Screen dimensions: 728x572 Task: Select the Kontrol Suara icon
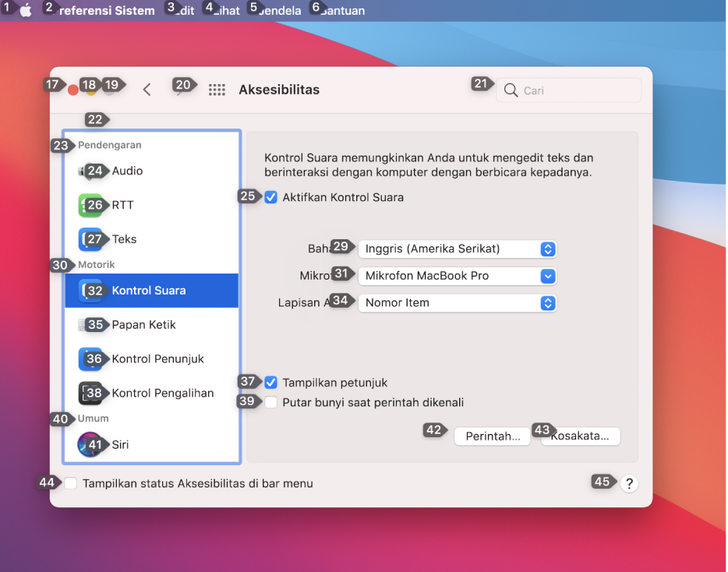tap(90, 291)
